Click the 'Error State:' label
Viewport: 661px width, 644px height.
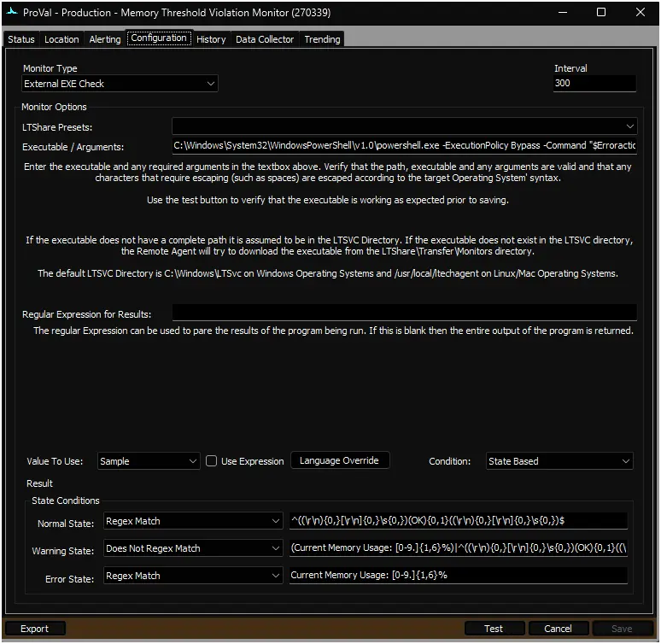69,579
